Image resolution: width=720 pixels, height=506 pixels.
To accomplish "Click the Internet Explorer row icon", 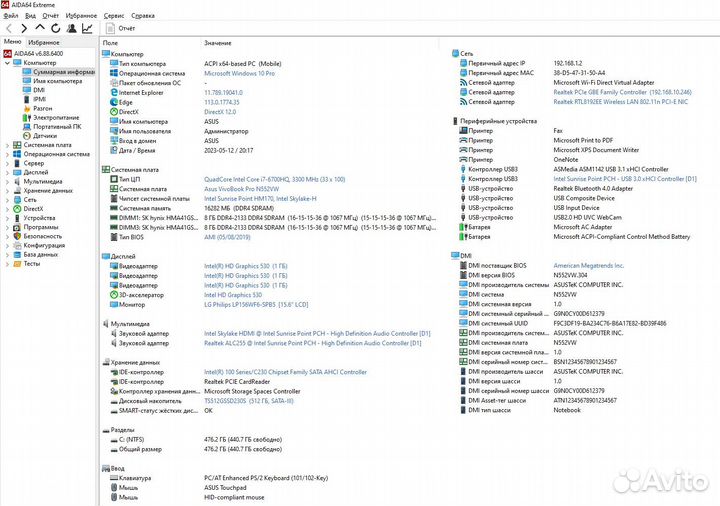I will (x=114, y=93).
